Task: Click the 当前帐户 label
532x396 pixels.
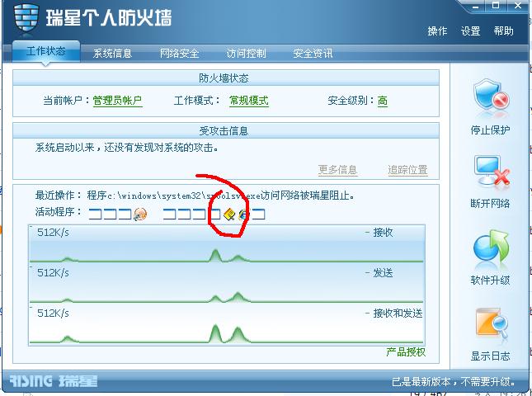Action: point(67,101)
